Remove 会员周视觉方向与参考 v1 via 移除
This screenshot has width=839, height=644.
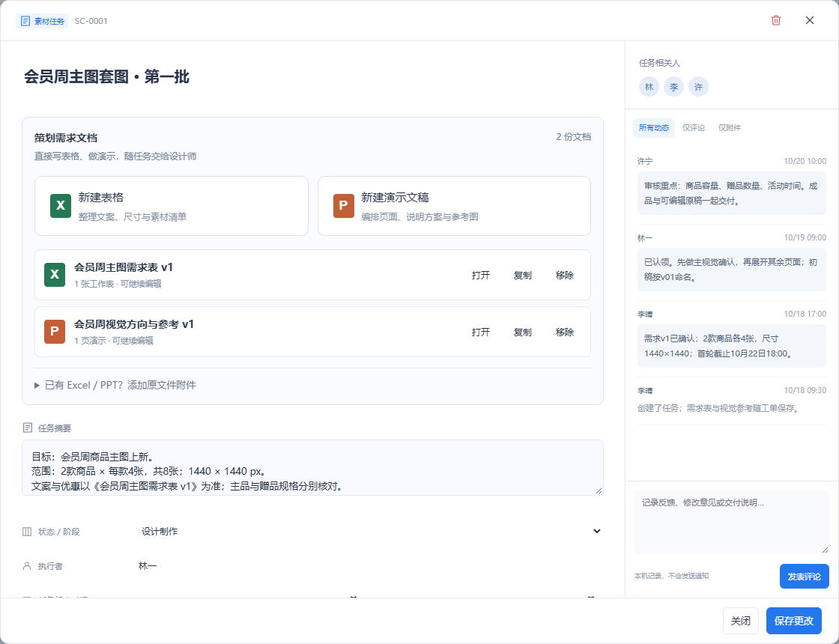[x=565, y=332]
